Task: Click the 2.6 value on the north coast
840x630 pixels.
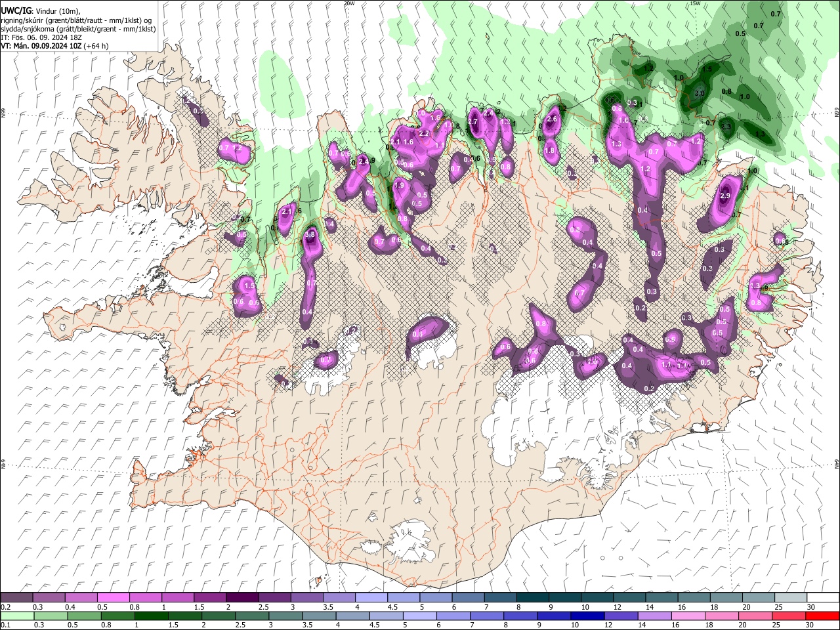Action: point(552,119)
